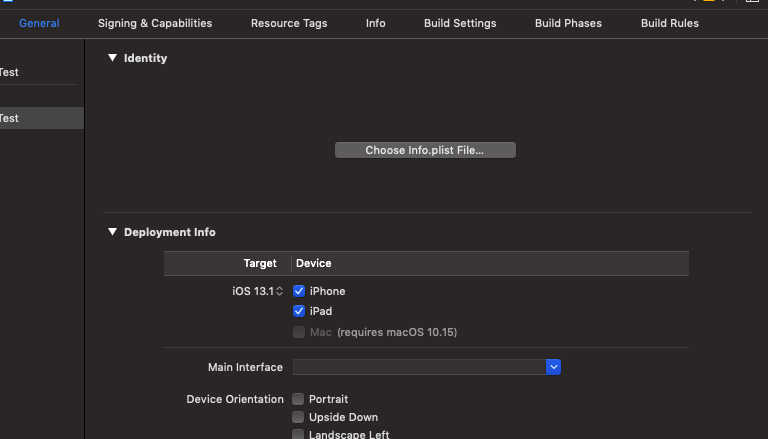The image size is (768, 439).
Task: Select the Info tab
Action: click(x=376, y=23)
